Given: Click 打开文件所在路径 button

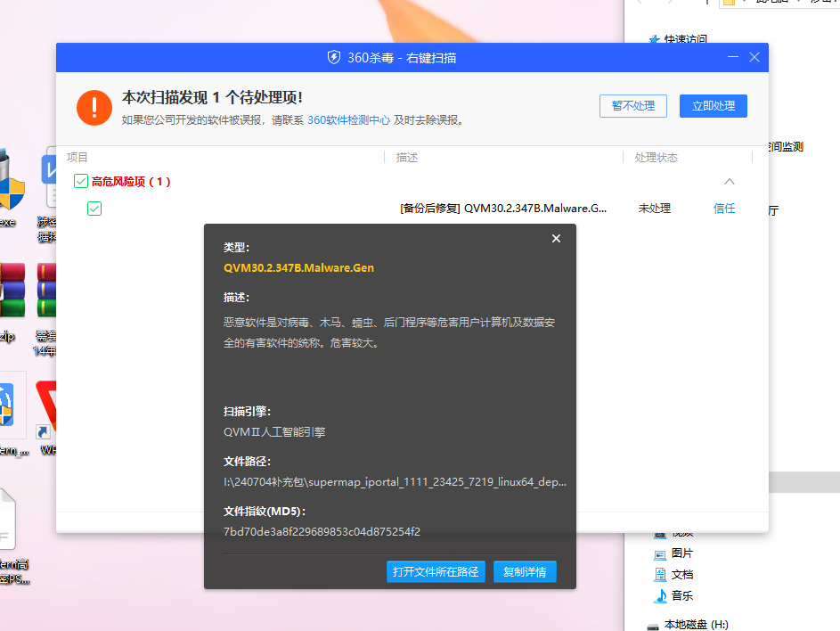Looking at the screenshot, I should coord(436,571).
